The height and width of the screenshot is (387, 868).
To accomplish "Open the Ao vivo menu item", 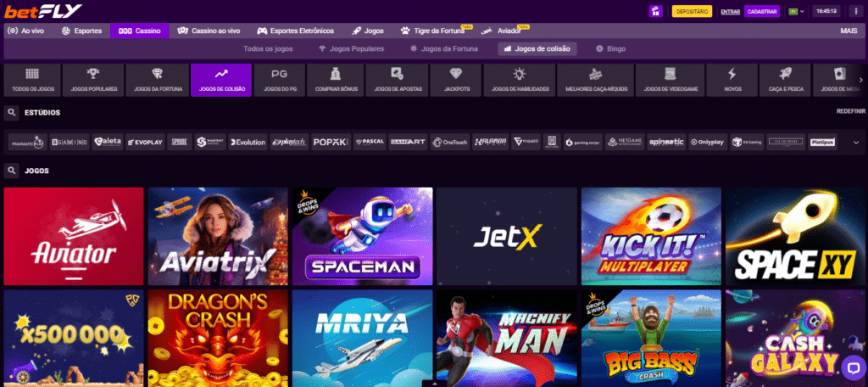I will coord(26,31).
